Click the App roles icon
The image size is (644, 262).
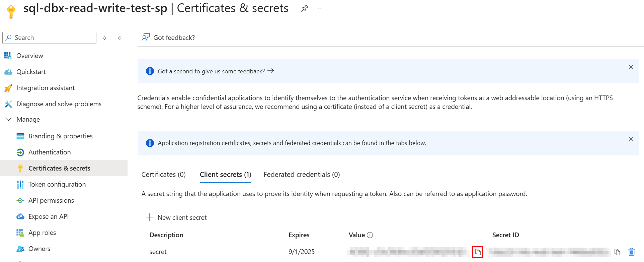coord(20,233)
